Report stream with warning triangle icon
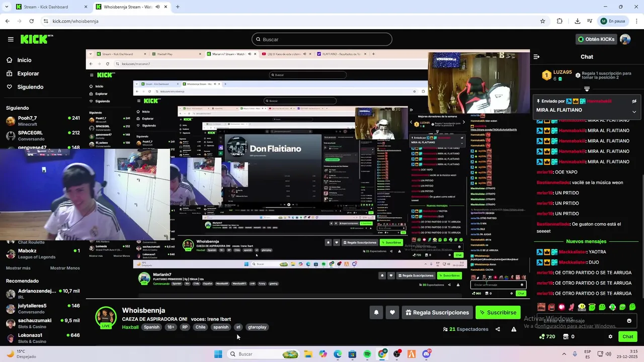Image resolution: width=644 pixels, height=362 pixels. point(514,329)
